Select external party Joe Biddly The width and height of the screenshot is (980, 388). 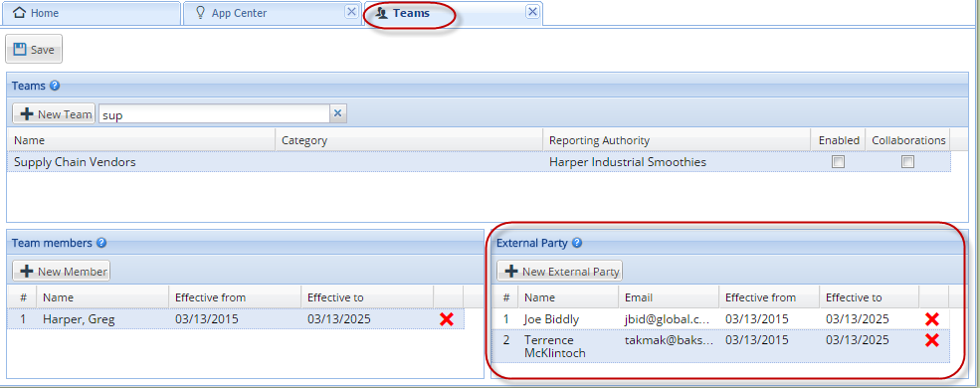point(551,319)
